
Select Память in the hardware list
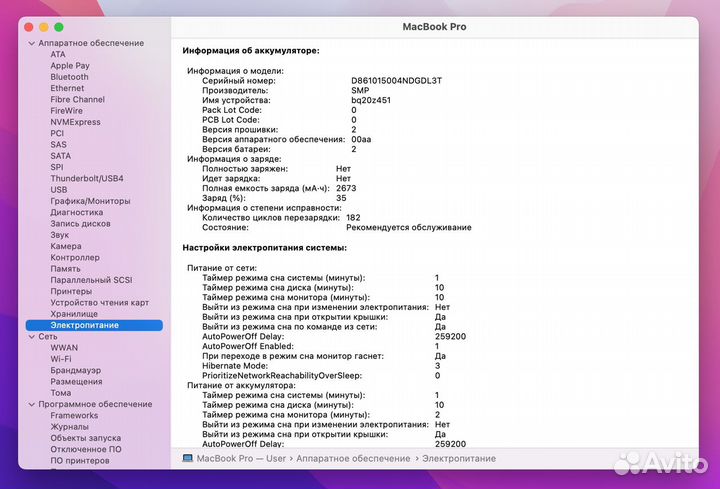[65, 269]
